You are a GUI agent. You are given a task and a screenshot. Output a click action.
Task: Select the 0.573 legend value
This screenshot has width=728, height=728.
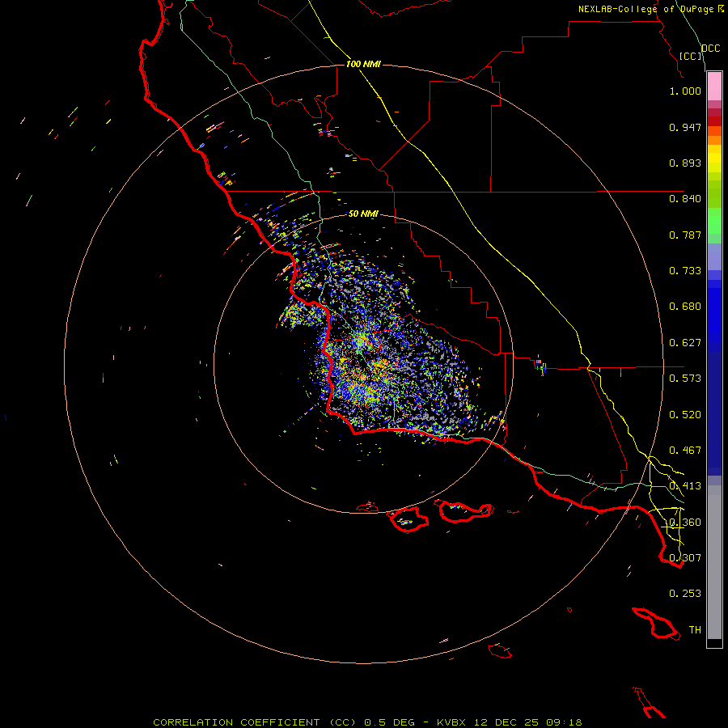click(685, 379)
